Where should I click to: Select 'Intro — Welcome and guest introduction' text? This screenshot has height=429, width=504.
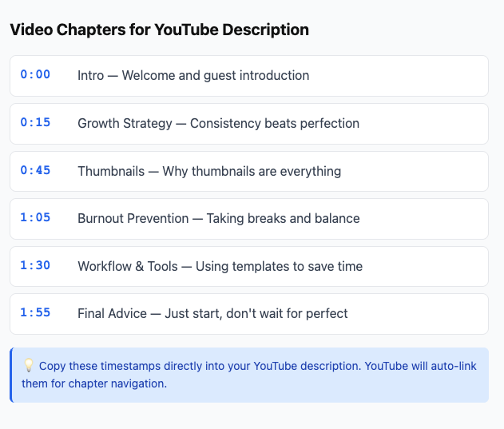click(x=193, y=76)
